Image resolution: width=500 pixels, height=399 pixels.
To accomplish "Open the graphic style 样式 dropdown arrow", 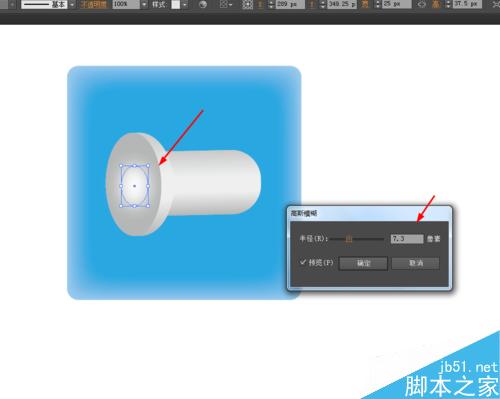I will pos(185,5).
